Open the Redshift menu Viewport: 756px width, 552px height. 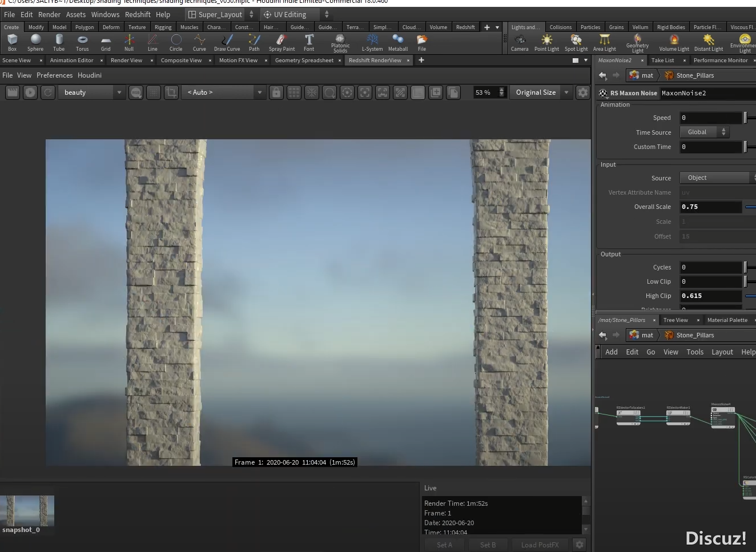138,14
